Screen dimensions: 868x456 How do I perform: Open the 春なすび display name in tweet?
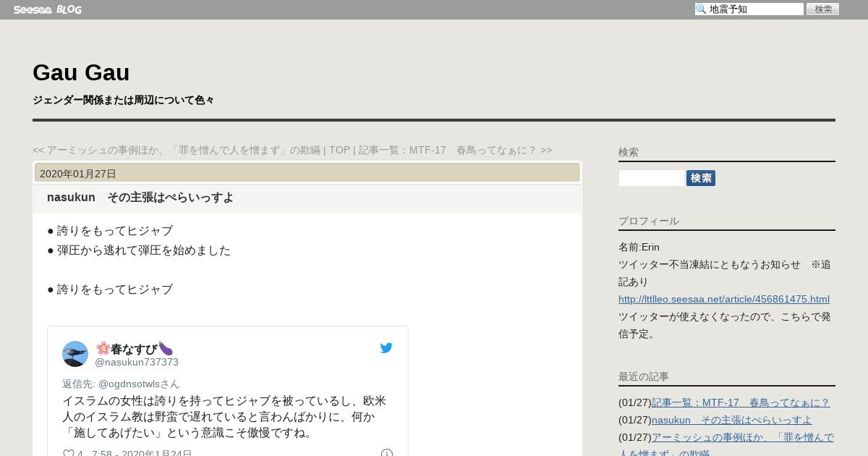tap(135, 349)
